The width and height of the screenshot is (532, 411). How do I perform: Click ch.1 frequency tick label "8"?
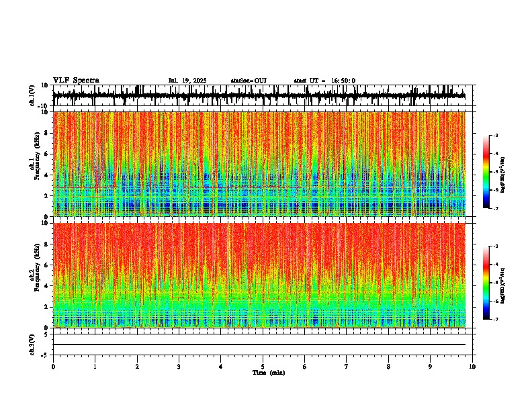pos(47,133)
